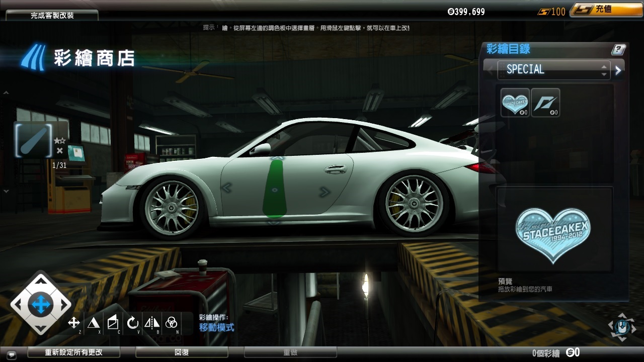Click the left arrow on the direction pad
644x362 pixels.
point(18,304)
